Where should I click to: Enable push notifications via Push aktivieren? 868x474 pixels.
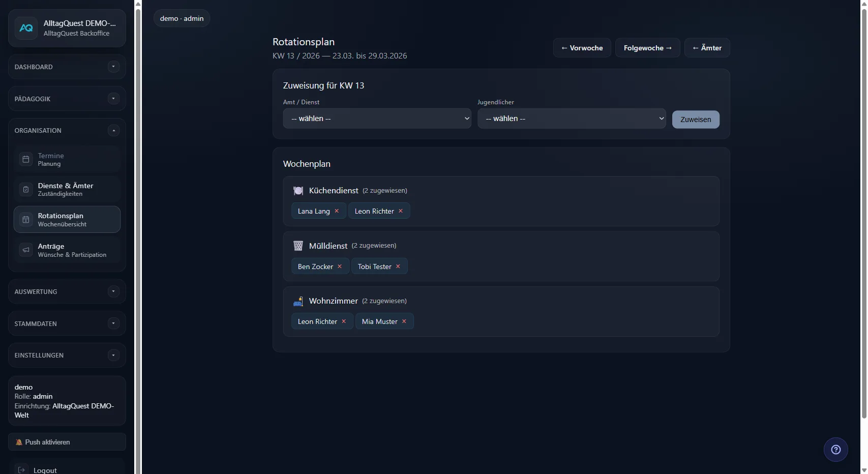point(67,442)
